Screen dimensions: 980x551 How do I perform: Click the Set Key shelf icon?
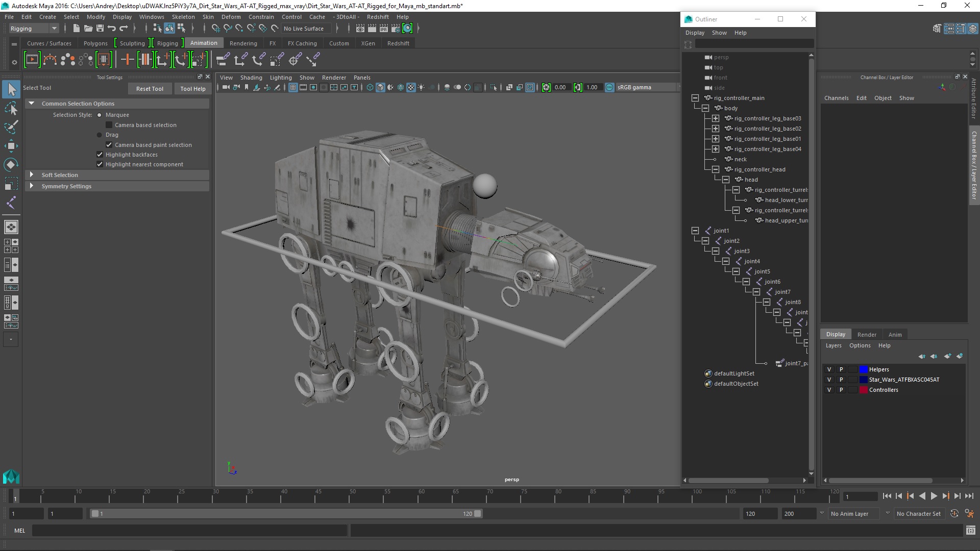coord(127,60)
